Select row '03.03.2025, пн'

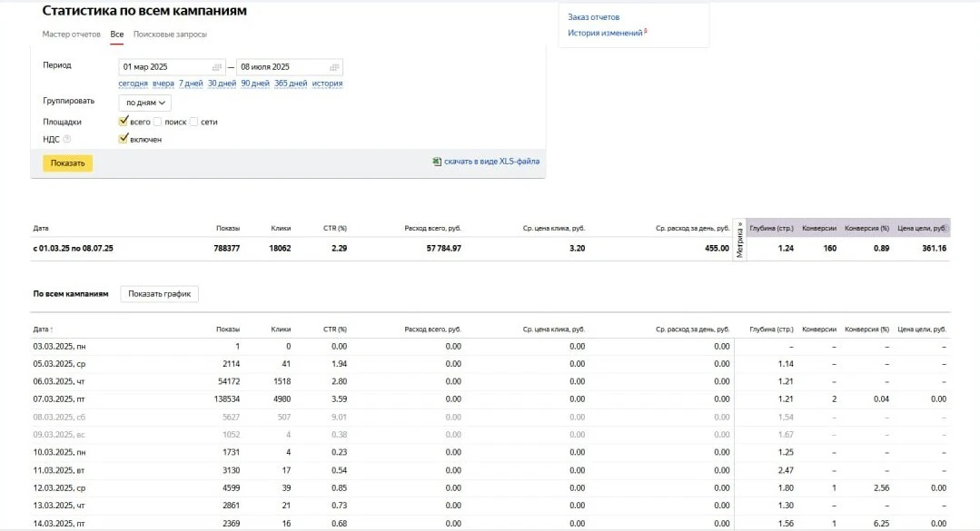coord(491,346)
